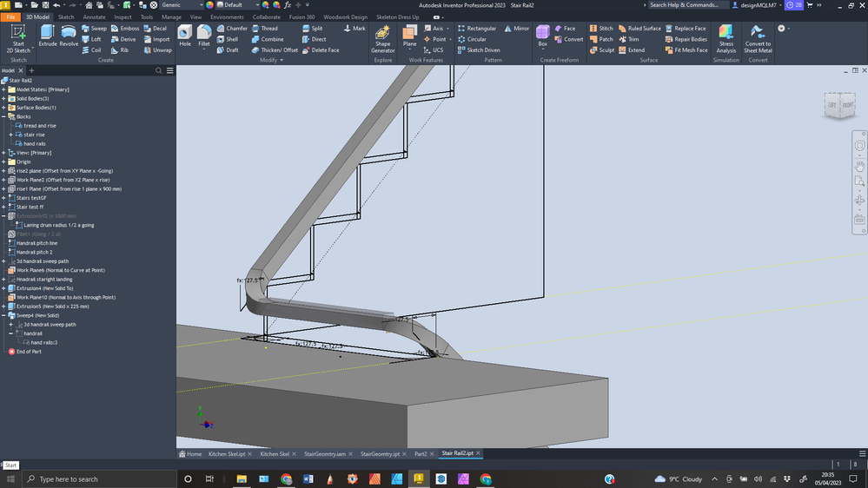Open the Derive command
This screenshot has width=868, height=488.
point(123,39)
